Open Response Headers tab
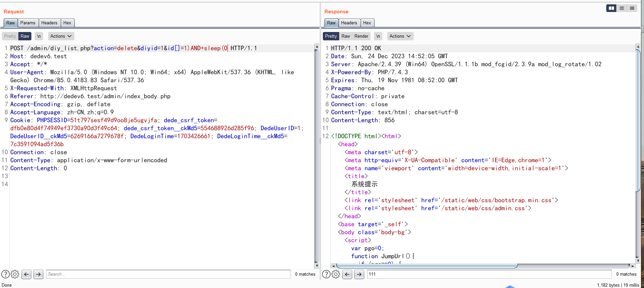 [x=349, y=23]
